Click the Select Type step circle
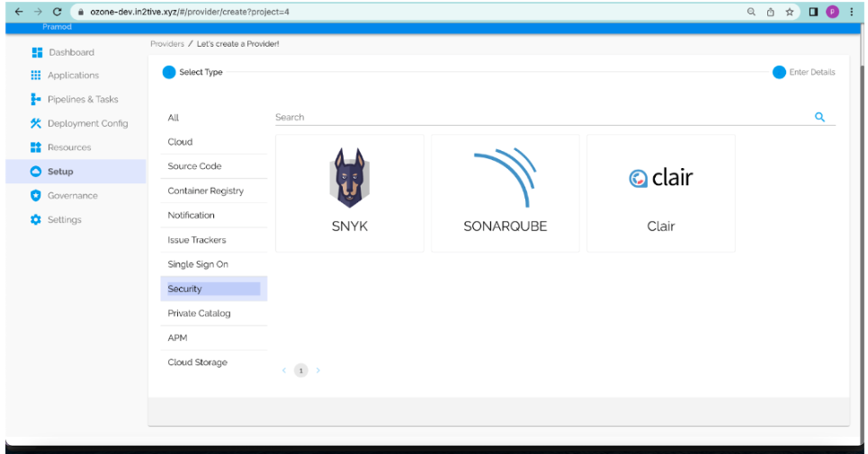This screenshot has width=868, height=454. (169, 72)
